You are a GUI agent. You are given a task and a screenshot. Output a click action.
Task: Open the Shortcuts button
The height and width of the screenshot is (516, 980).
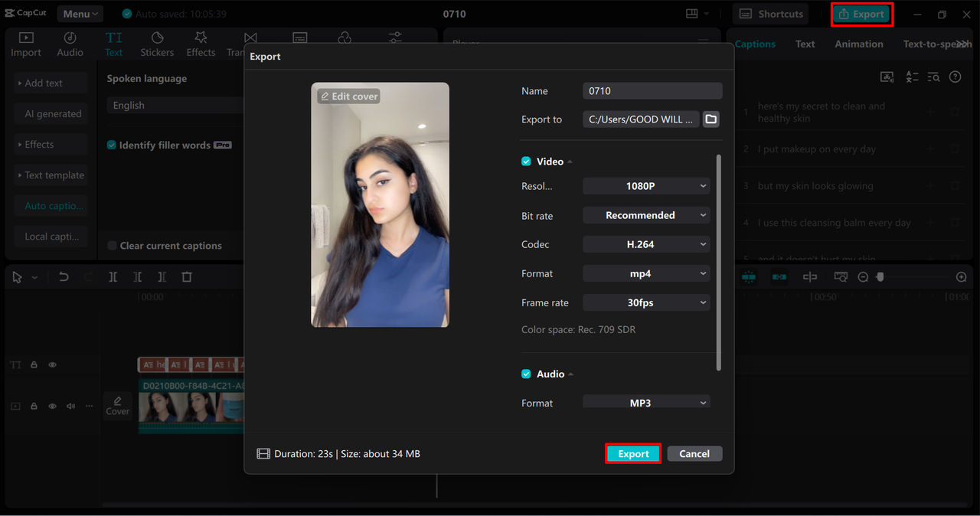pyautogui.click(x=770, y=14)
